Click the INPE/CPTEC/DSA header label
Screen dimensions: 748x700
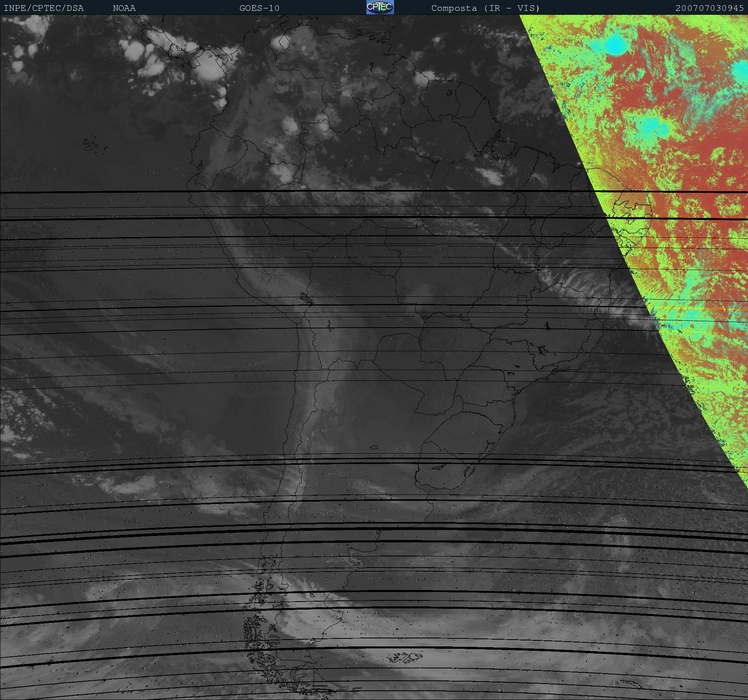click(44, 8)
